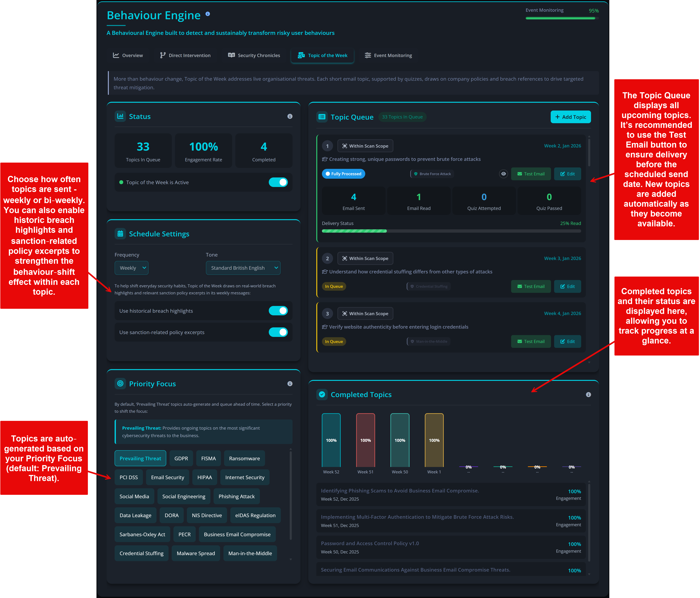Preview the brute force attack topic via eye icon
This screenshot has width=700, height=598.
coord(503,174)
